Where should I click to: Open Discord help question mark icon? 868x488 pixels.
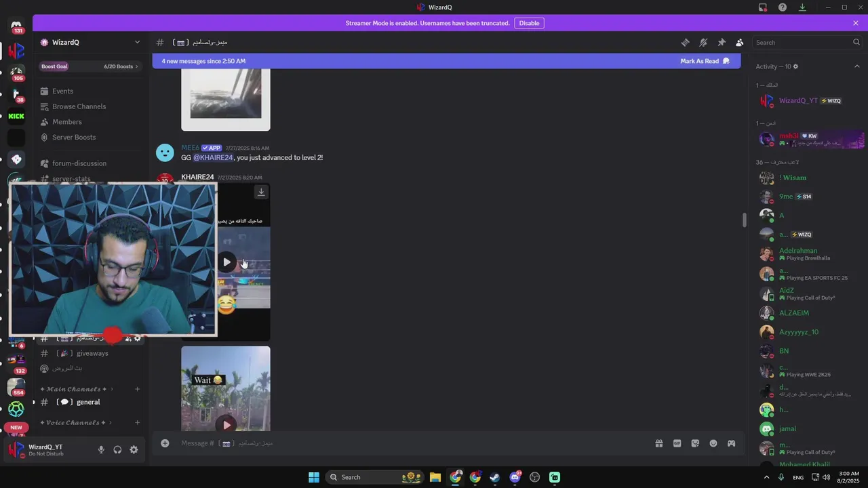783,7
